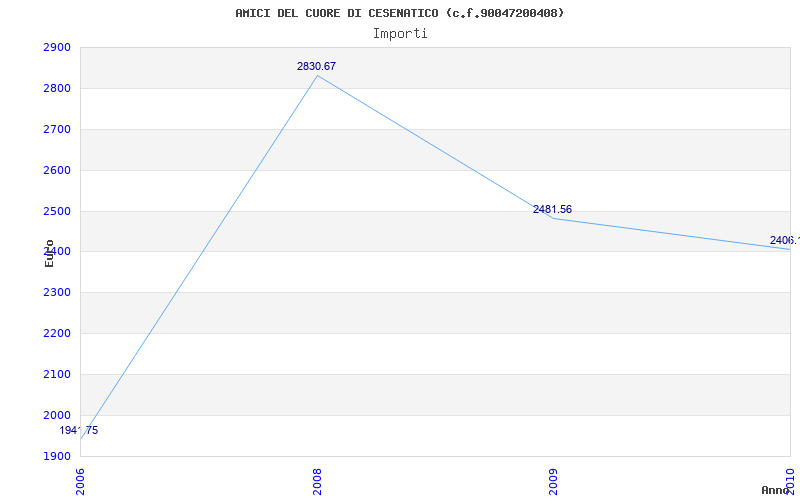The width and height of the screenshot is (800, 500).
Task: Click the Importi subtitle
Action: pos(400,34)
